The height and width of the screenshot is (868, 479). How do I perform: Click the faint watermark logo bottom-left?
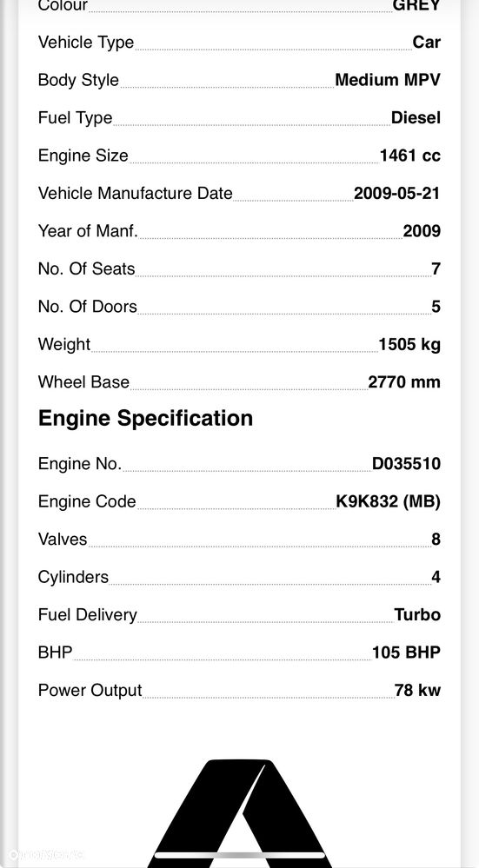point(46,855)
